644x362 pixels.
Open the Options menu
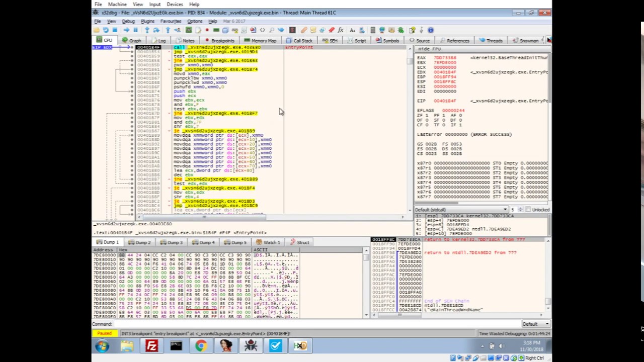(x=195, y=22)
